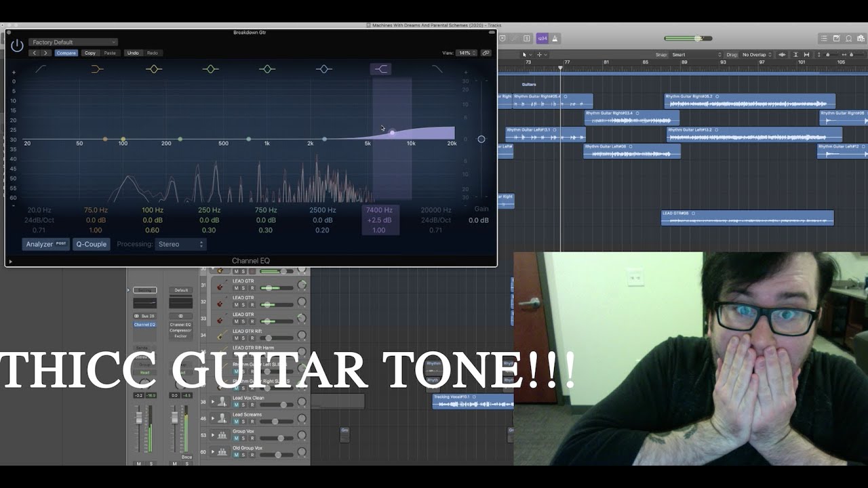Click the Bus 28 input slot

coord(144,316)
